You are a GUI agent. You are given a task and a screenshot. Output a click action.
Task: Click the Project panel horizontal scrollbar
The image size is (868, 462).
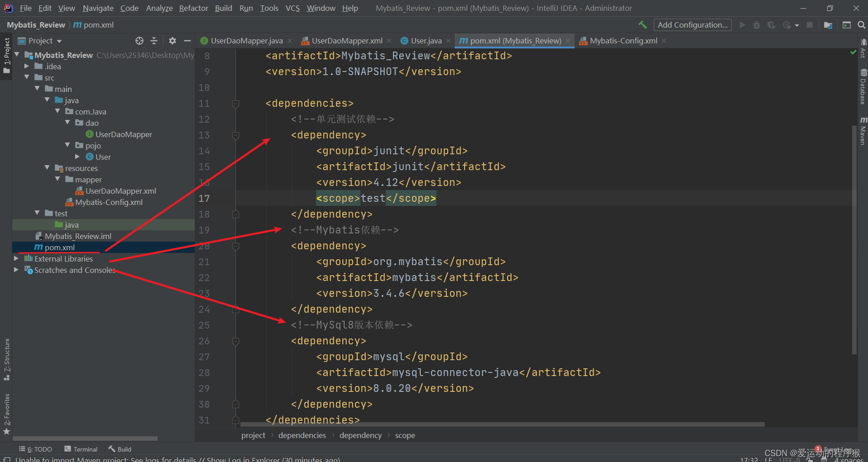coord(85,438)
